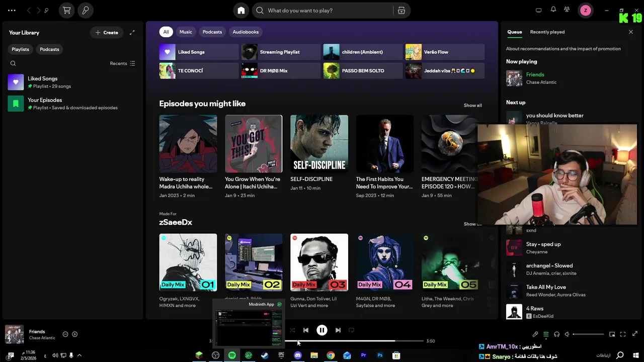The height and width of the screenshot is (362, 644).
Task: Close the Queue panel with X
Action: (631, 32)
